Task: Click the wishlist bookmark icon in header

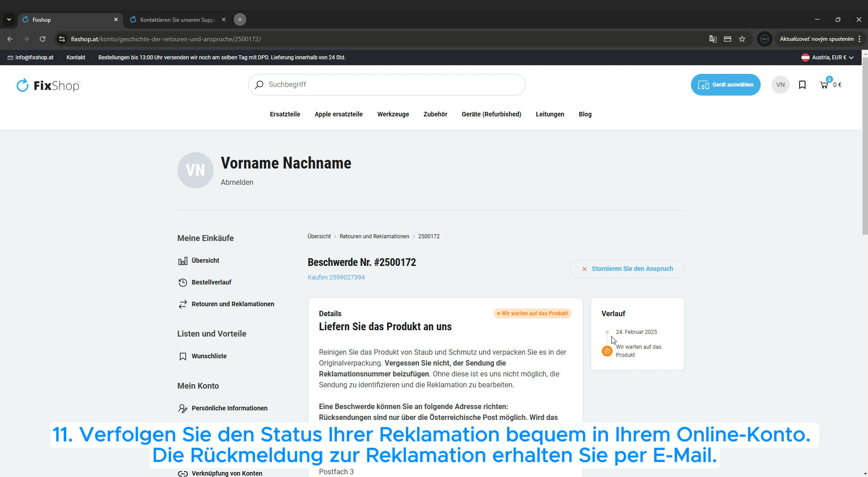Action: (802, 85)
